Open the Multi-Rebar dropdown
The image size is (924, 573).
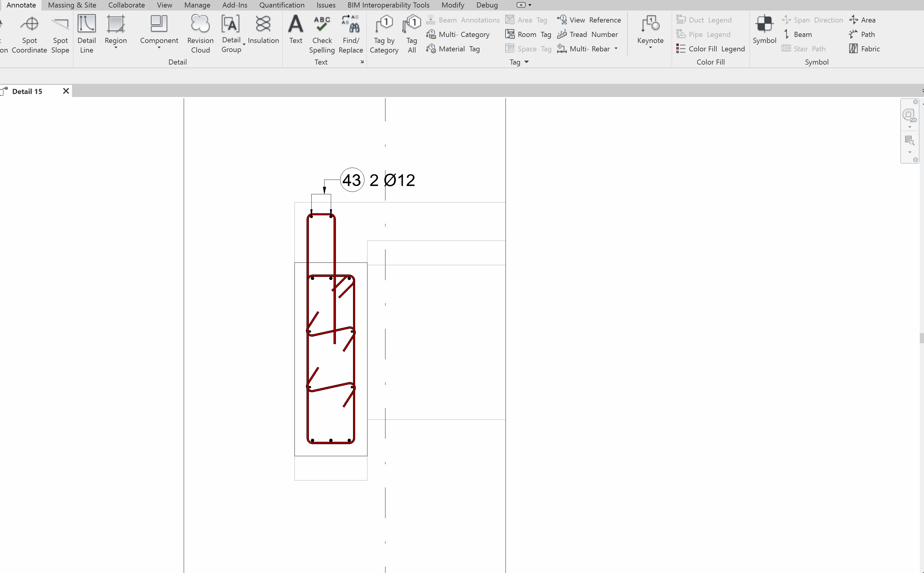(616, 49)
